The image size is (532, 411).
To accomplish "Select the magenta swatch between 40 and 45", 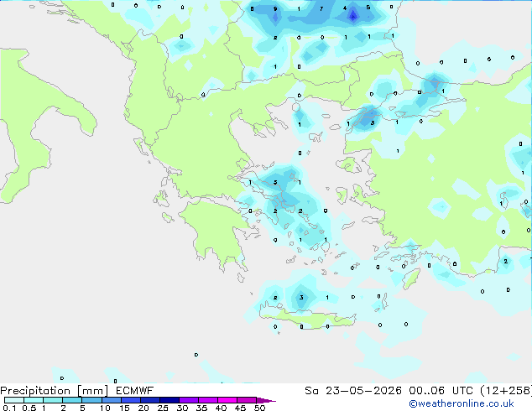I will point(227,400).
